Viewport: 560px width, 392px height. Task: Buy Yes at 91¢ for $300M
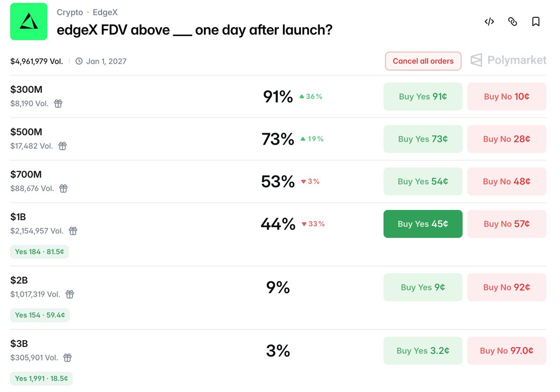tap(423, 97)
